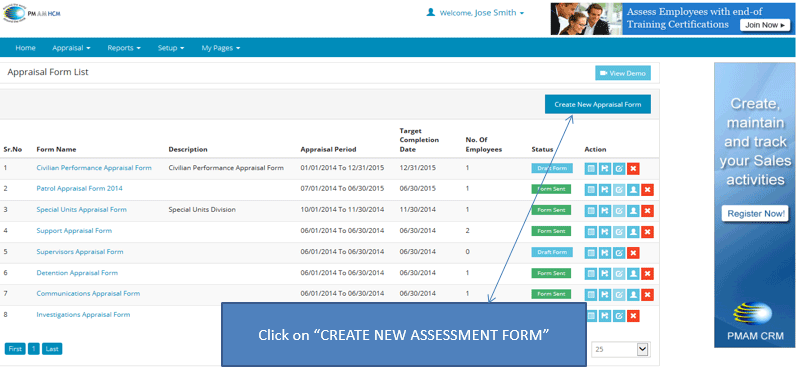The height and width of the screenshot is (389, 801).
Task: Click the view icon for Detention Appraisal Form
Action: 591,274
